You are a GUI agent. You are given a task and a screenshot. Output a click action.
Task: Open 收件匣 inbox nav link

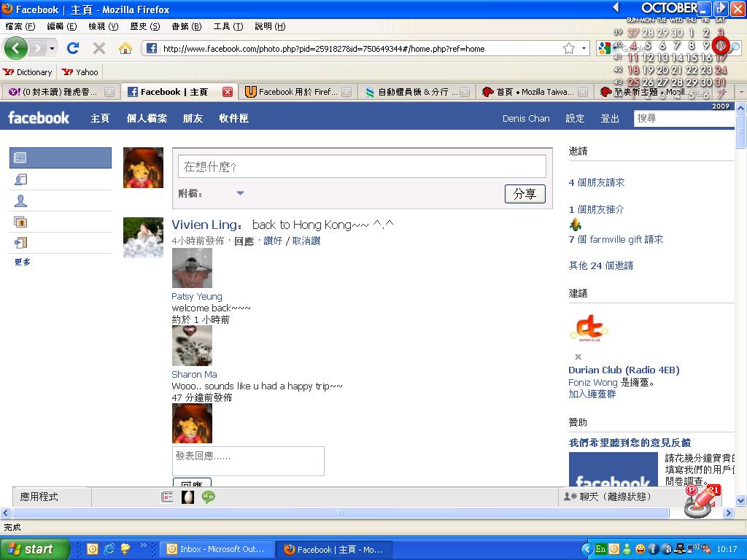[233, 119]
